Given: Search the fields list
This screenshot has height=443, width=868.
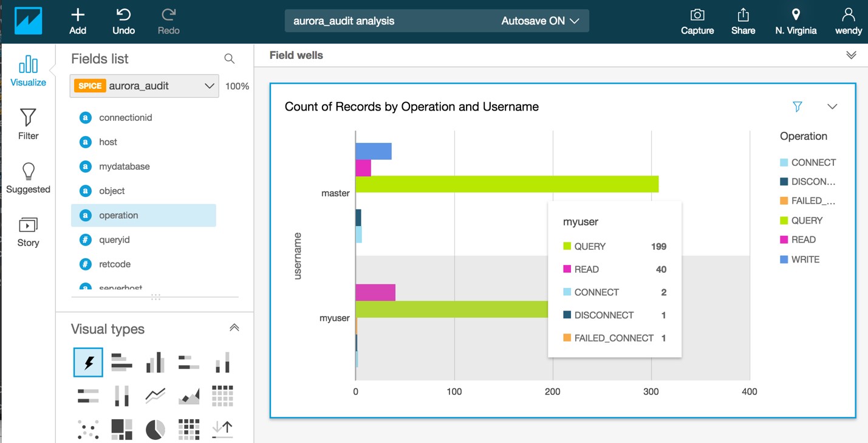Looking at the screenshot, I should tap(229, 58).
